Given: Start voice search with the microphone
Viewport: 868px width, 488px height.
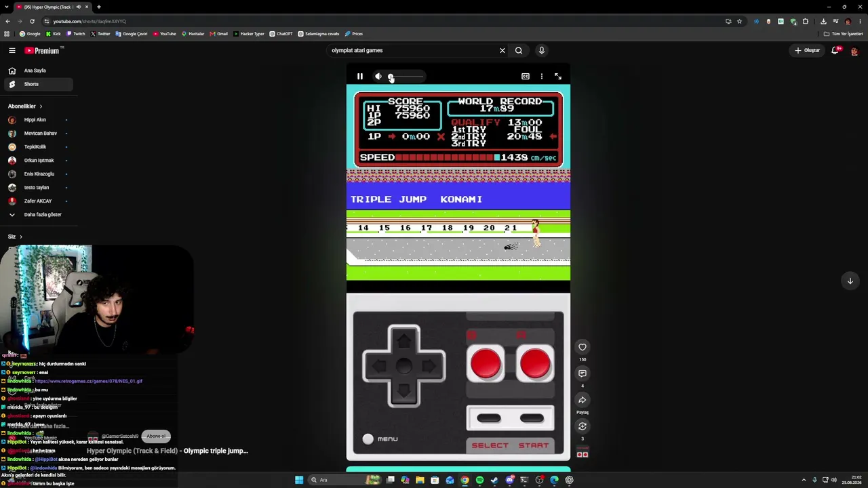Looking at the screenshot, I should tap(541, 50).
